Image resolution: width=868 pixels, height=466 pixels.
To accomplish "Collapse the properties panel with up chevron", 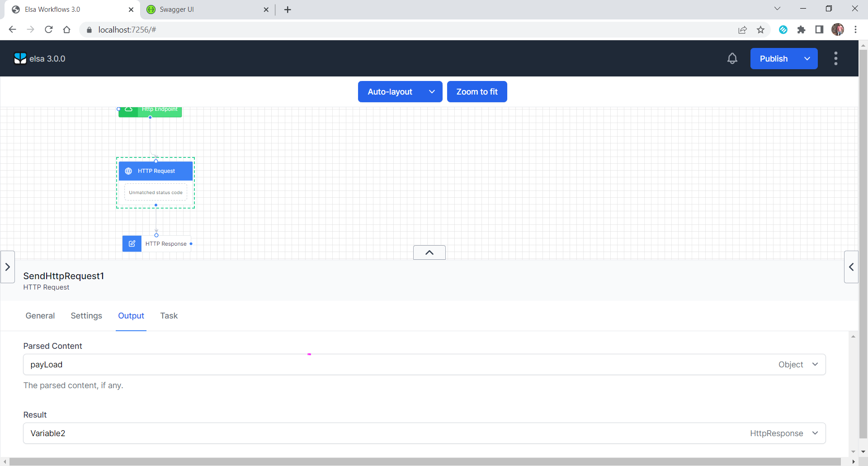I will (429, 252).
